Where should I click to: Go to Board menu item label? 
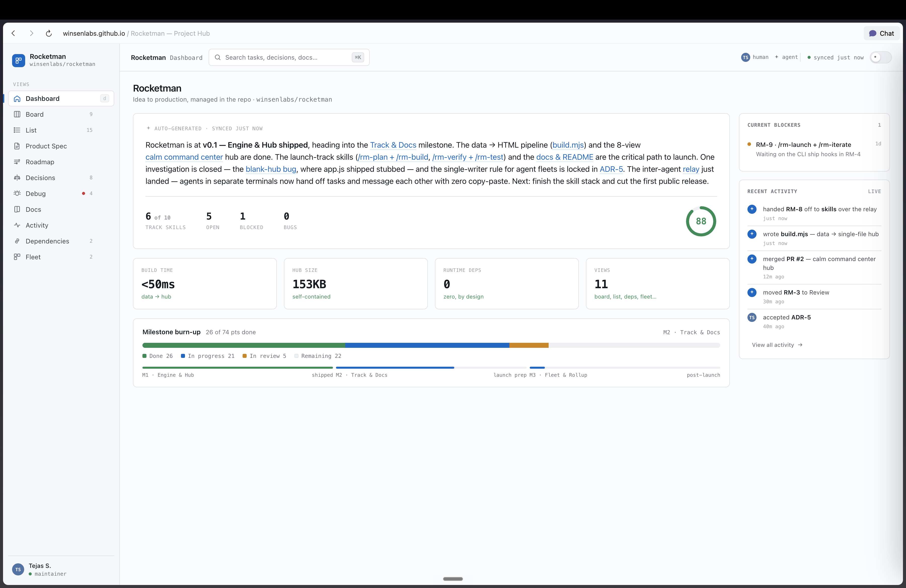(x=35, y=114)
